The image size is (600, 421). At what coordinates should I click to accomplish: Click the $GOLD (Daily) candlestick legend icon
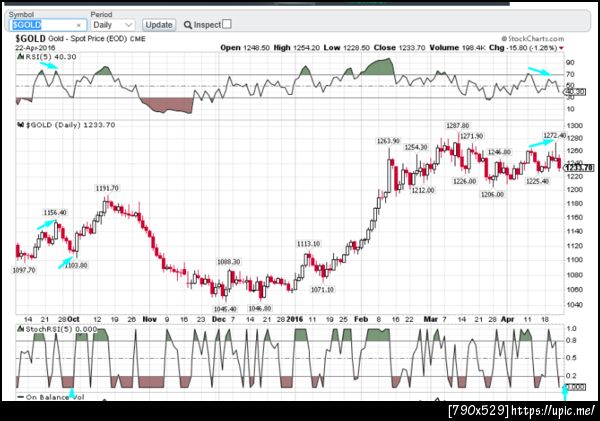tap(21, 125)
